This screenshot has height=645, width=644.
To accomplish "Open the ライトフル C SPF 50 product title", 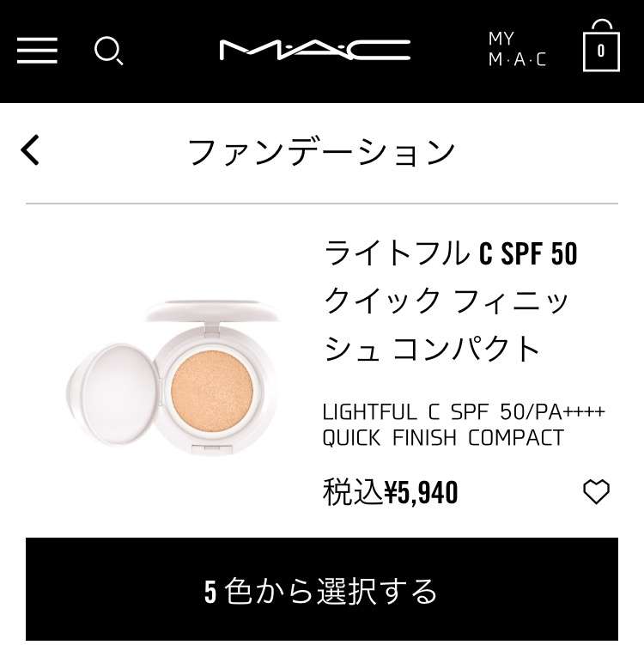I will (x=451, y=253).
